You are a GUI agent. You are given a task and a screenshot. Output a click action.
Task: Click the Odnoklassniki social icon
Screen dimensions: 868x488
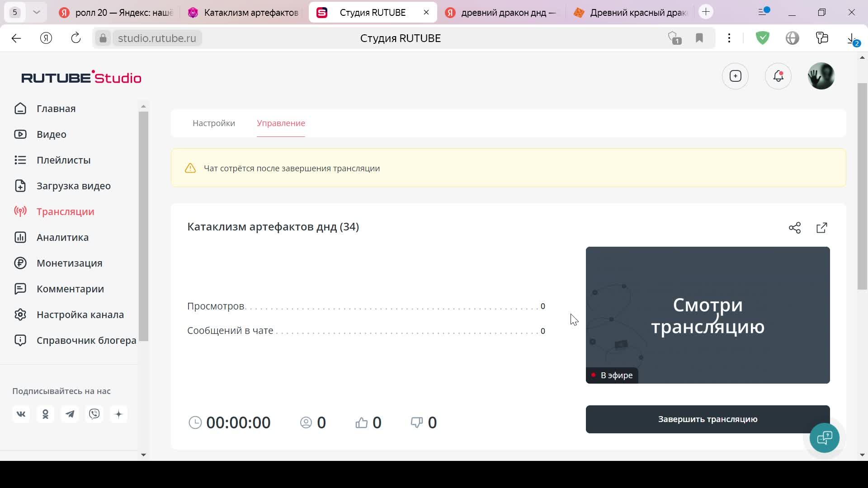coord(46,414)
